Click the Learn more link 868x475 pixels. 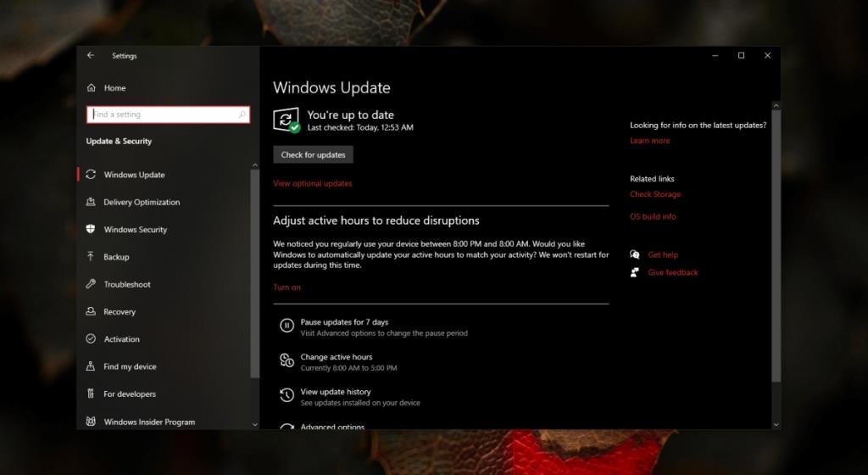pos(649,141)
